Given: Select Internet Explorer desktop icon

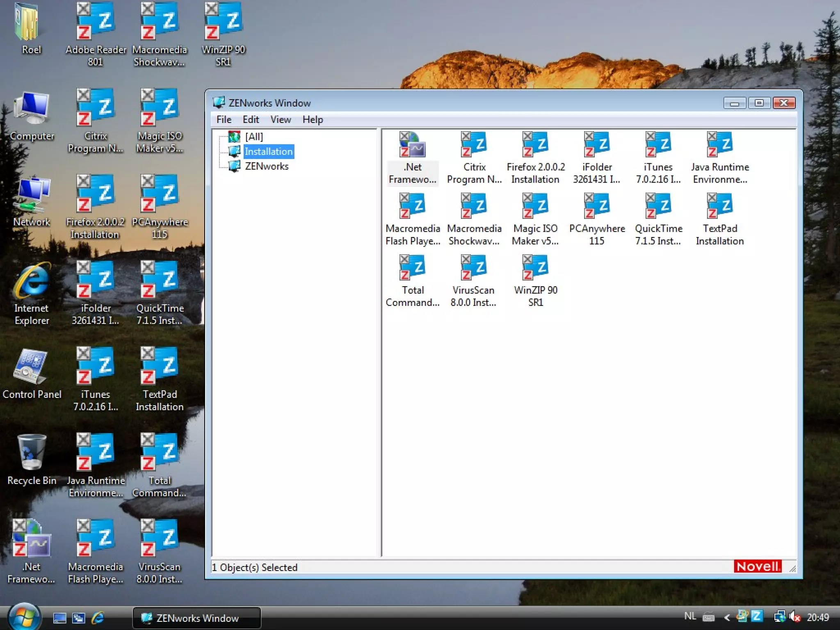Looking at the screenshot, I should tap(32, 294).
